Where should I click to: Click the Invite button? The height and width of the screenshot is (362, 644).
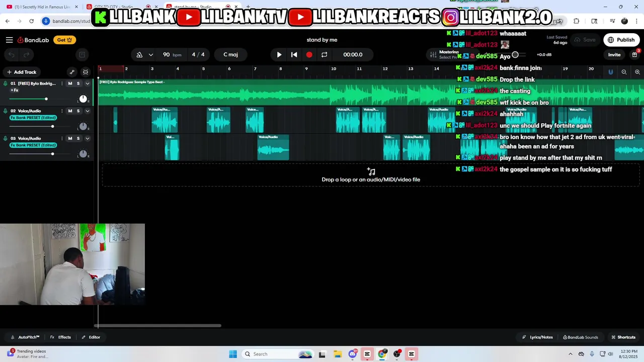[x=614, y=55]
